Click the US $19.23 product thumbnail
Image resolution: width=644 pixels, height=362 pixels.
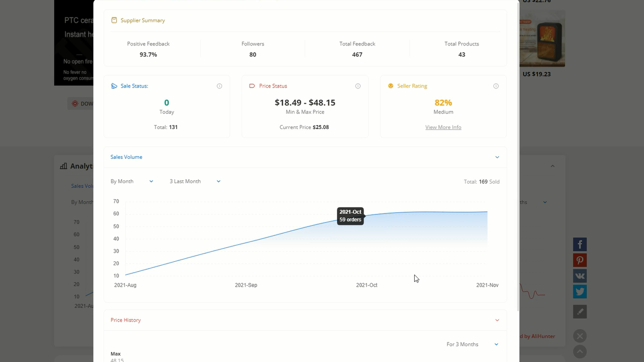click(542, 39)
